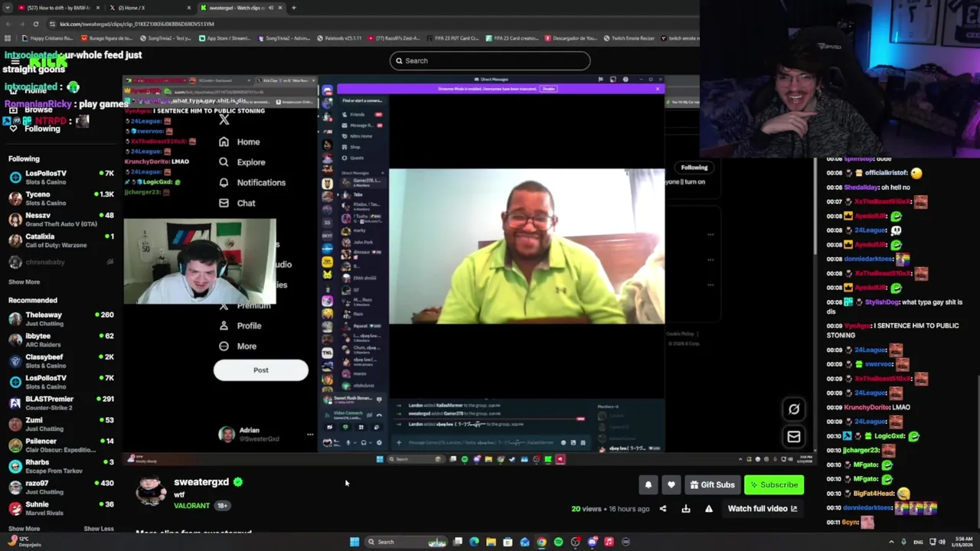Open File Explorer from the taskbar
The image size is (980, 551).
click(x=491, y=542)
